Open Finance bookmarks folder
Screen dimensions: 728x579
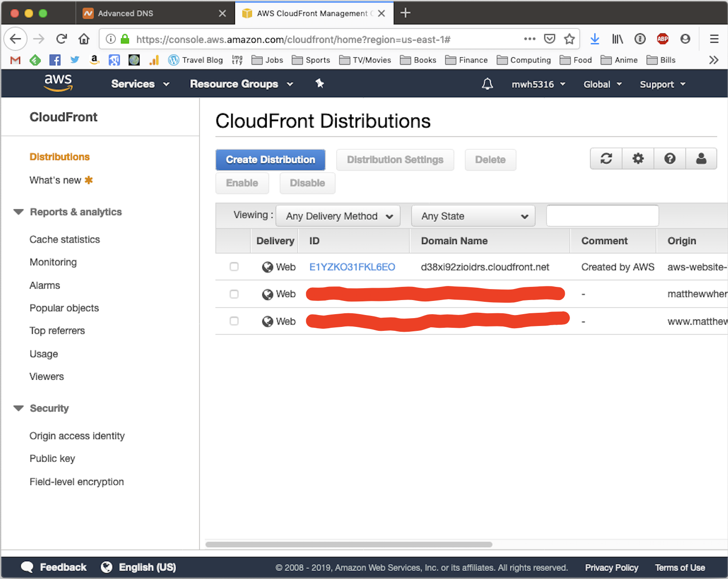click(467, 60)
